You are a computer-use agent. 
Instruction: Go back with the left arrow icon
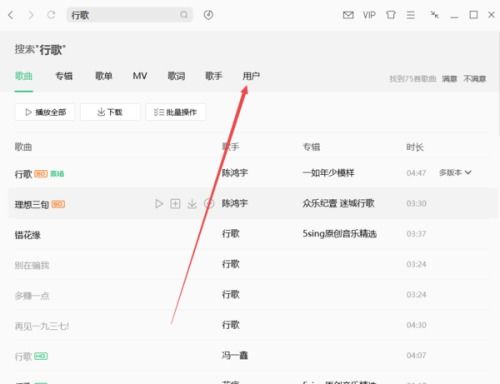pyautogui.click(x=11, y=15)
